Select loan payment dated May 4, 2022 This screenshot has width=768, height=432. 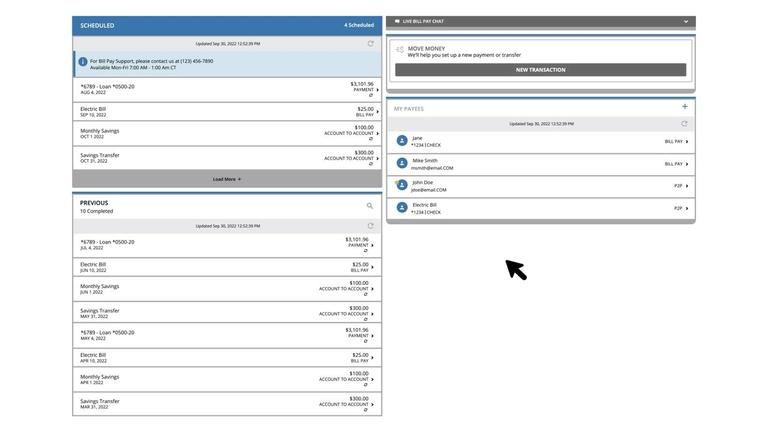227,336
